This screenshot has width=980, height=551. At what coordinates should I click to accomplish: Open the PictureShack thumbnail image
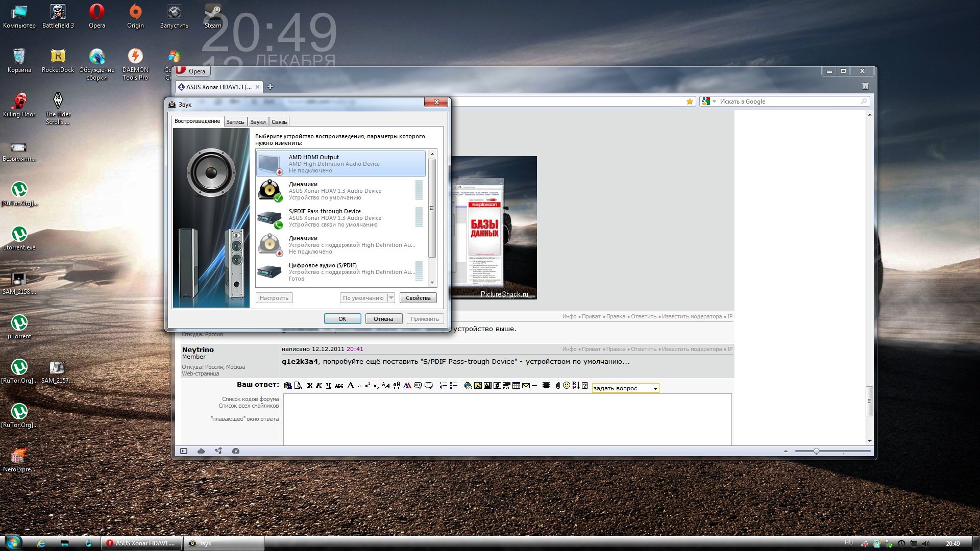pyautogui.click(x=493, y=228)
